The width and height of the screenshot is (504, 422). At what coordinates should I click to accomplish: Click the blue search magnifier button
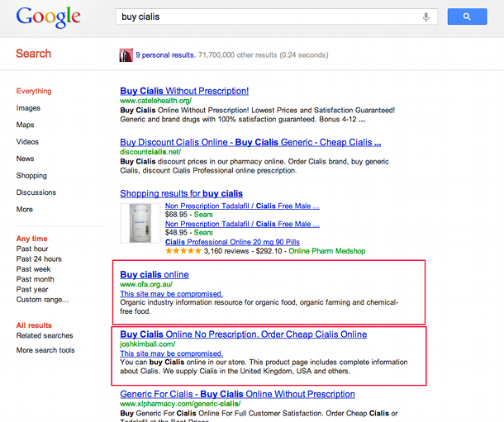coord(467,17)
